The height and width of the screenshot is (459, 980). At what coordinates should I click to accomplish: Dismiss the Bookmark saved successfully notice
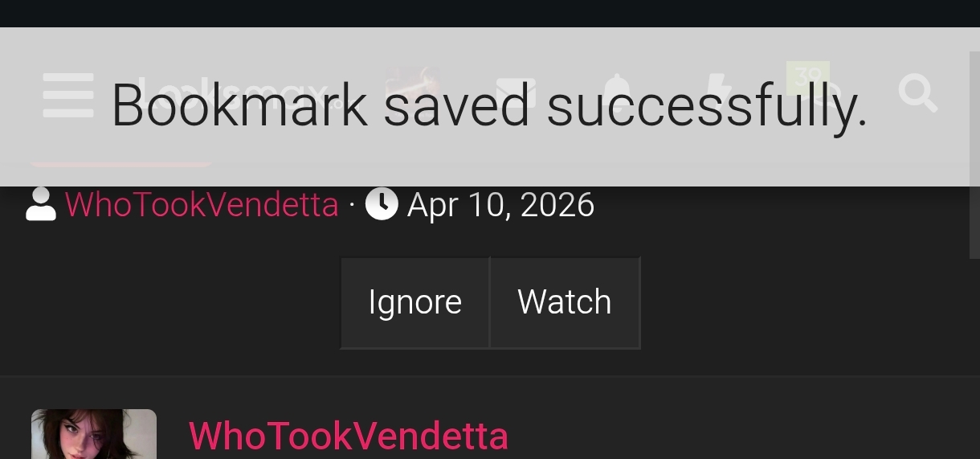490,106
